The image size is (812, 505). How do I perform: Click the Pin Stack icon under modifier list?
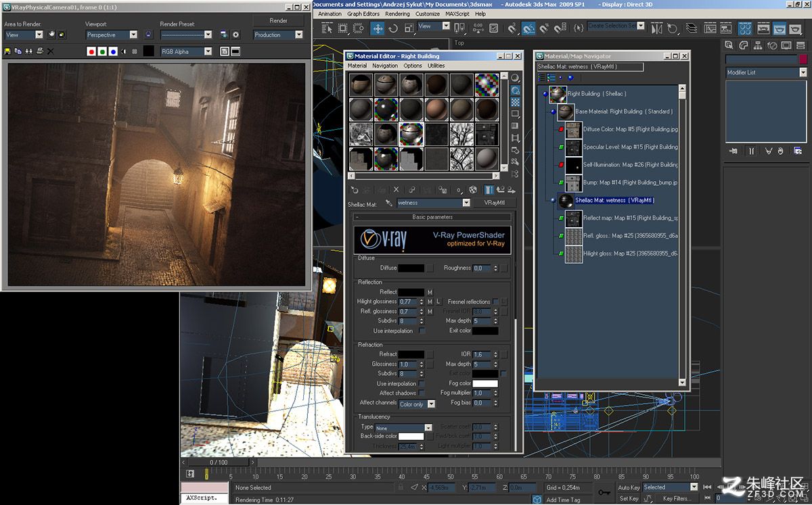[733, 151]
